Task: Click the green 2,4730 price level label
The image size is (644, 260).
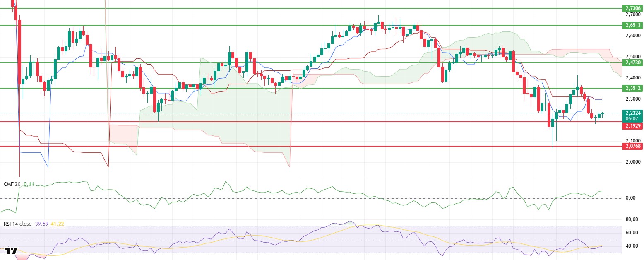Action: click(633, 63)
